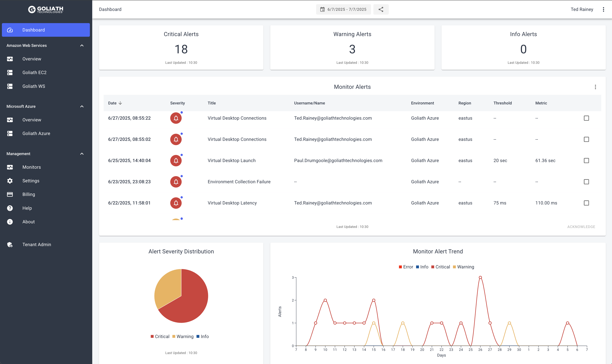This screenshot has width=612, height=364.
Task: Open the Monitor Alerts options menu
Action: pyautogui.click(x=595, y=87)
